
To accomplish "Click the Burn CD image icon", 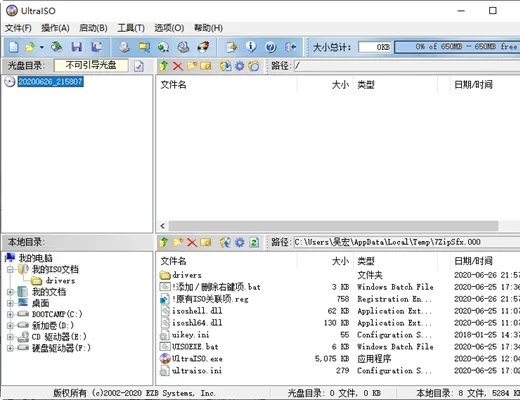I will pos(203,47).
